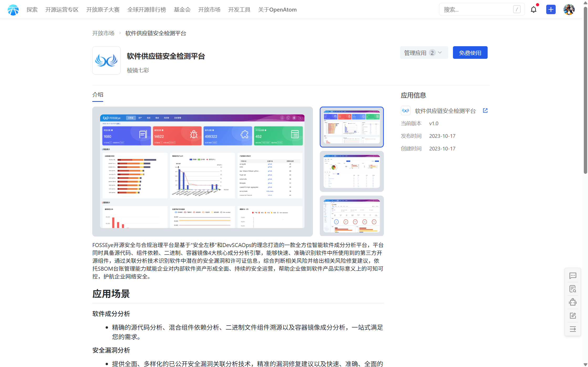Open the user avatar menu
This screenshot has width=588, height=367.
click(x=569, y=10)
